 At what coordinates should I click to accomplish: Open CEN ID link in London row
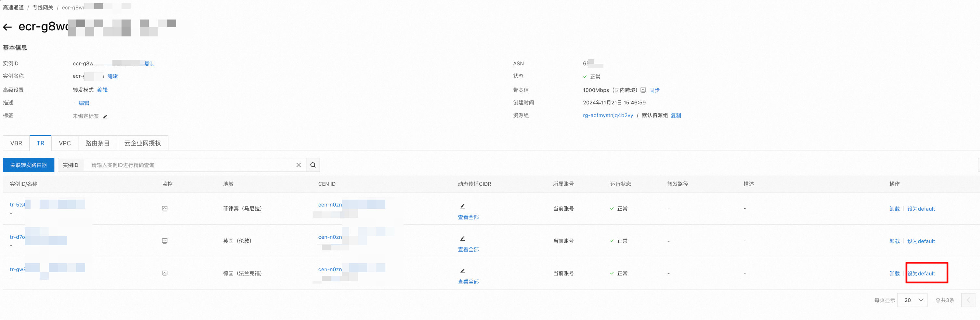[330, 237]
